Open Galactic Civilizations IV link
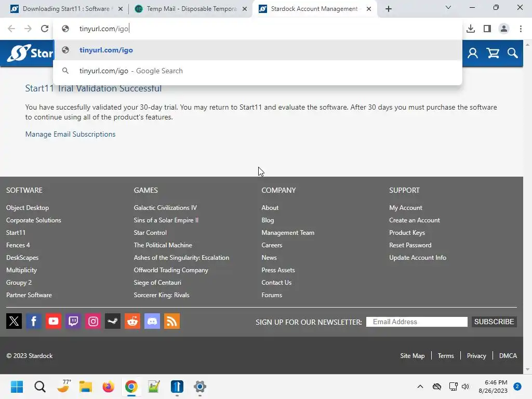Screen dimensions: 532x399 coord(165,208)
